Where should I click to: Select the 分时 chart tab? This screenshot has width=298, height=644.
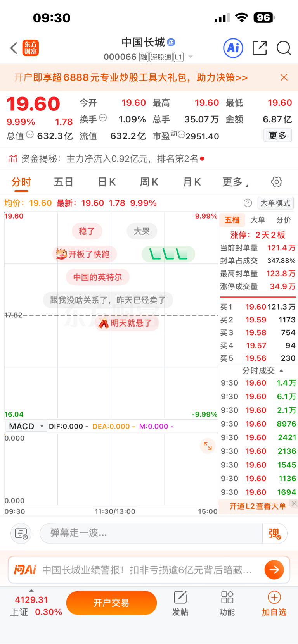pos(21,182)
